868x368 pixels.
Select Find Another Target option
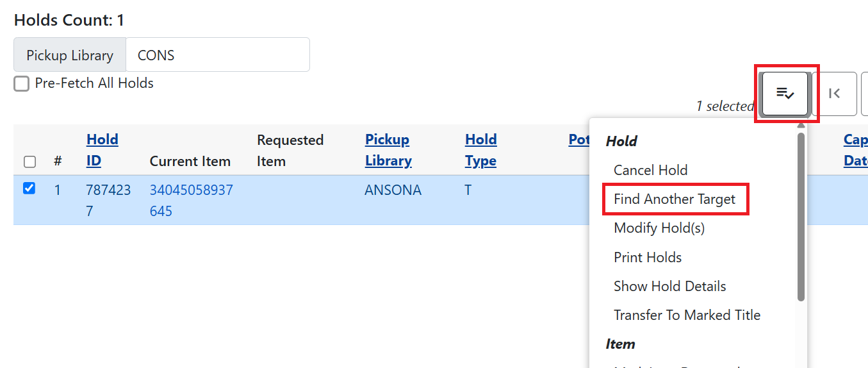pyautogui.click(x=674, y=199)
